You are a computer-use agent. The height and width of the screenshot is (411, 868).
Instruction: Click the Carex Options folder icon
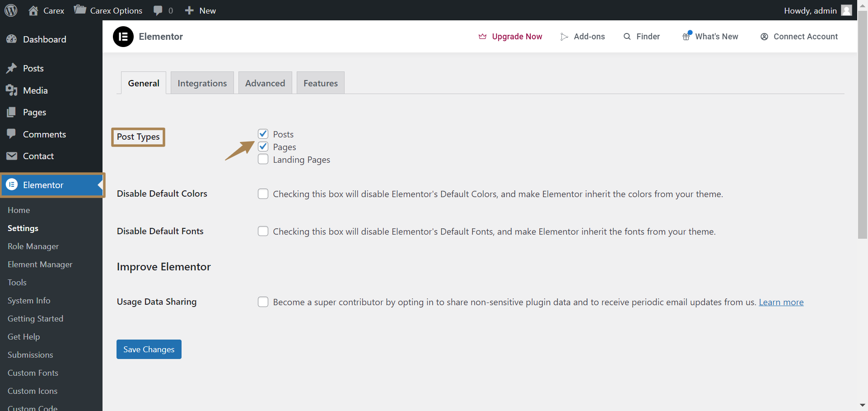click(80, 9)
